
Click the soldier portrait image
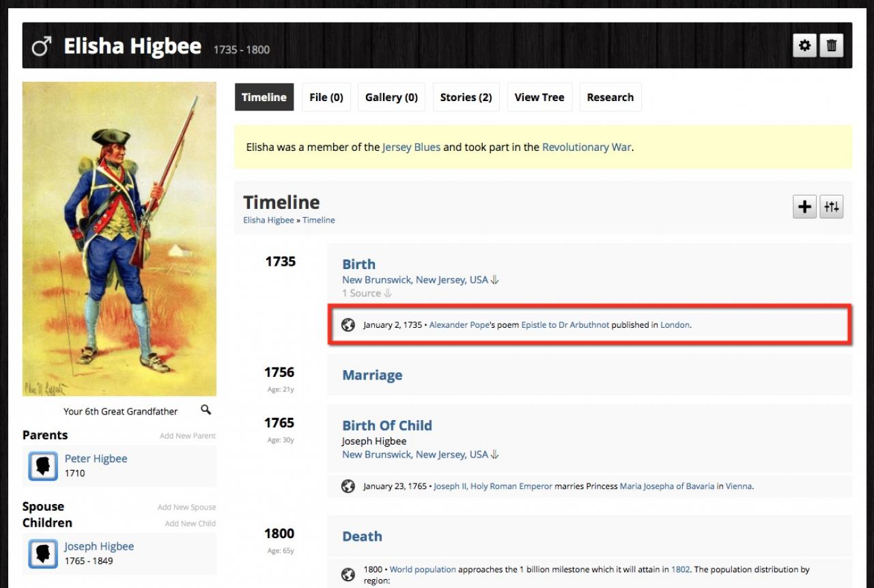click(119, 239)
